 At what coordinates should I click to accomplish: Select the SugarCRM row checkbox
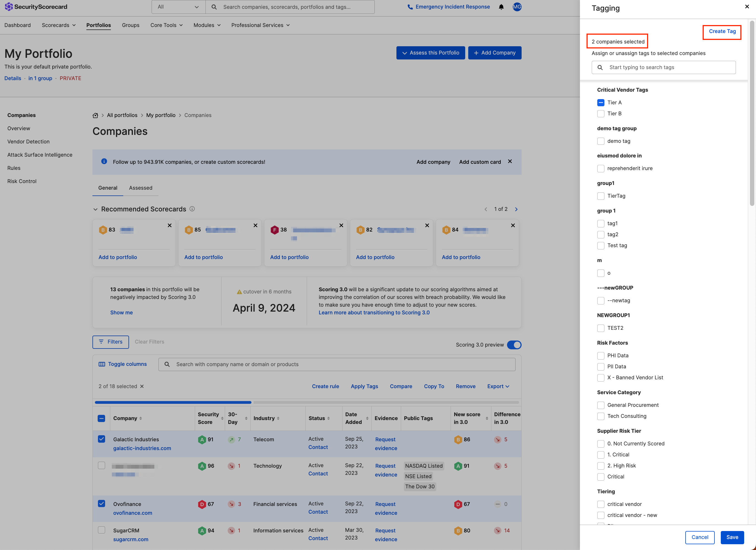pos(101,530)
